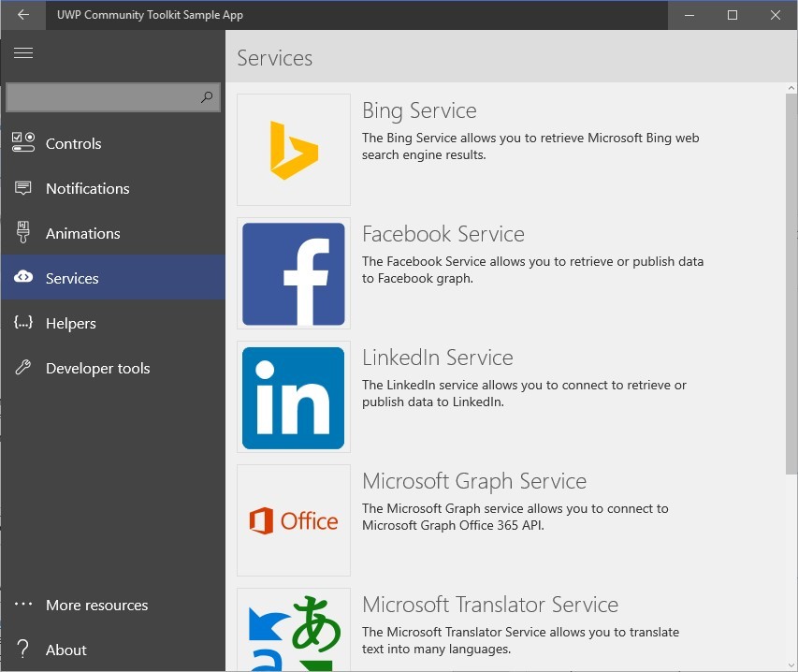Click the Controls icon in sidebar
This screenshot has height=672, width=798.
click(x=23, y=142)
